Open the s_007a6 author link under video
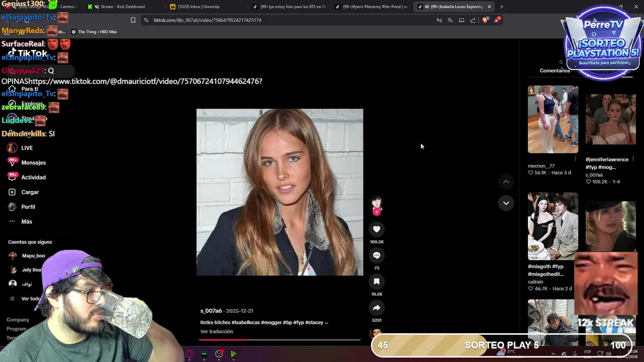Screen dimensions: 644x362 211,311
